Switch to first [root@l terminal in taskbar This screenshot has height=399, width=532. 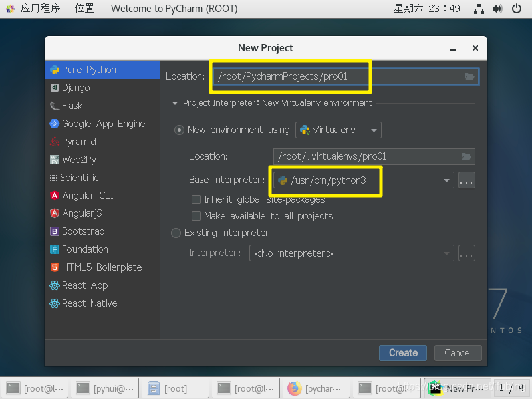click(x=36, y=388)
